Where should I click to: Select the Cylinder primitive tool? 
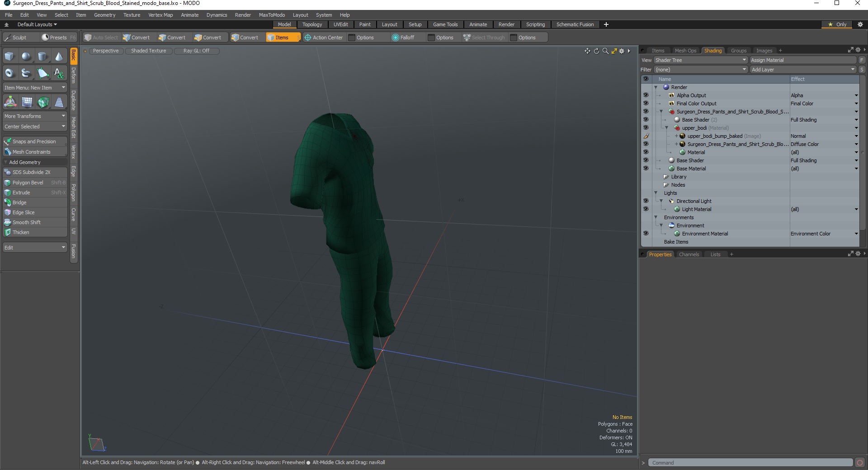tap(42, 56)
